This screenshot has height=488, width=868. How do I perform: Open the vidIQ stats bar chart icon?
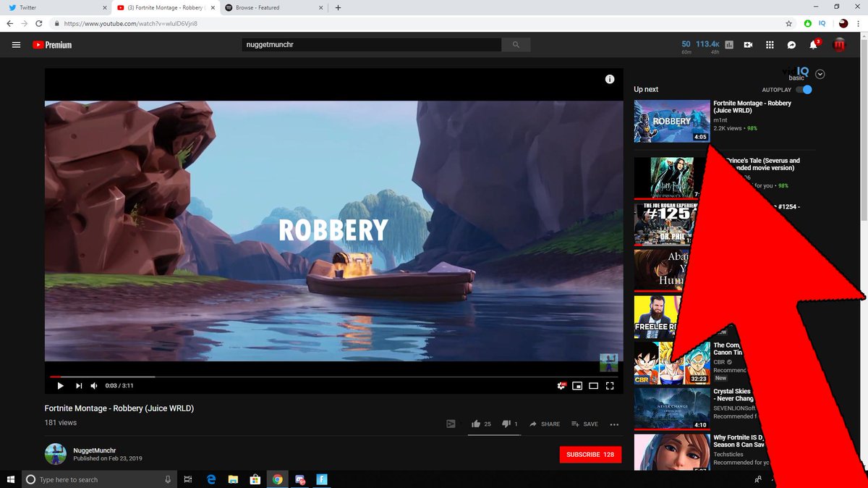click(x=729, y=45)
